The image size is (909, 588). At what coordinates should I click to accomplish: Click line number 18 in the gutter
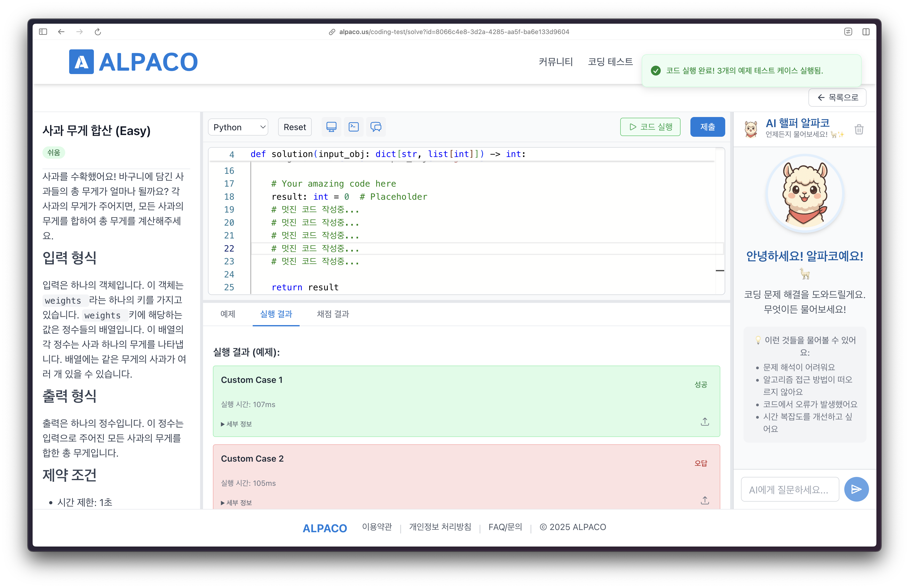tap(229, 196)
